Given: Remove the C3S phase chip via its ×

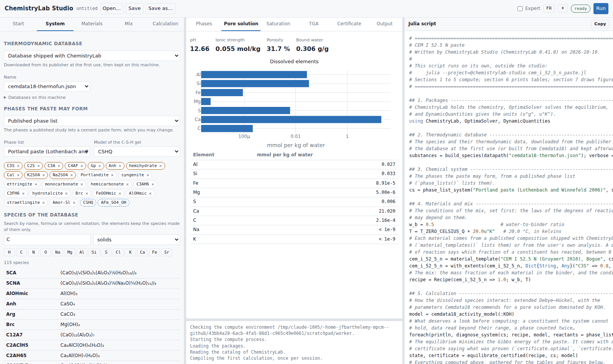Looking at the screenshot, I should click(18, 166).
